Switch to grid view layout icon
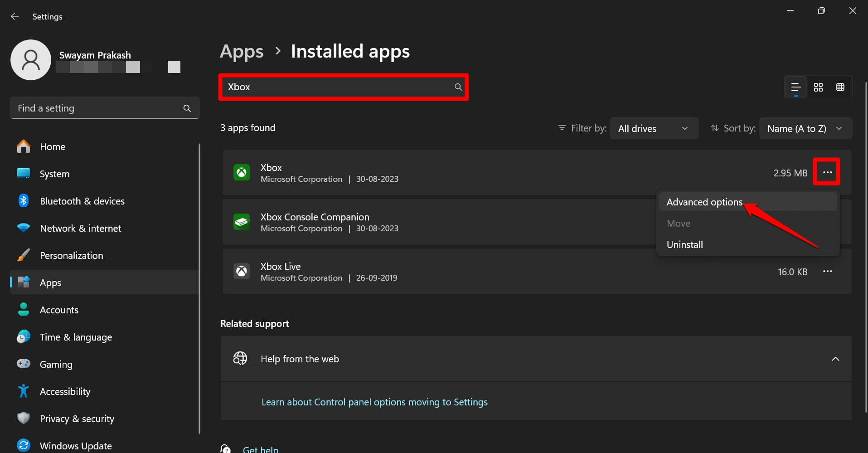Viewport: 868px width, 453px height. [x=818, y=87]
